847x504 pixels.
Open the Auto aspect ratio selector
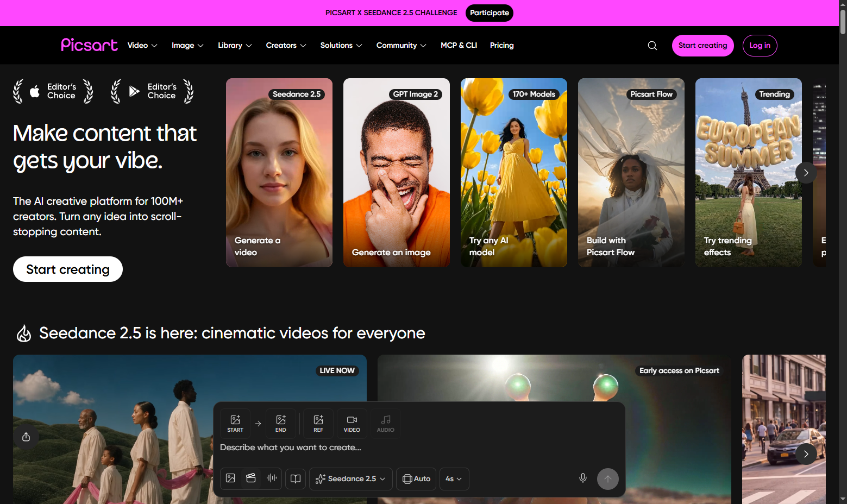point(416,479)
